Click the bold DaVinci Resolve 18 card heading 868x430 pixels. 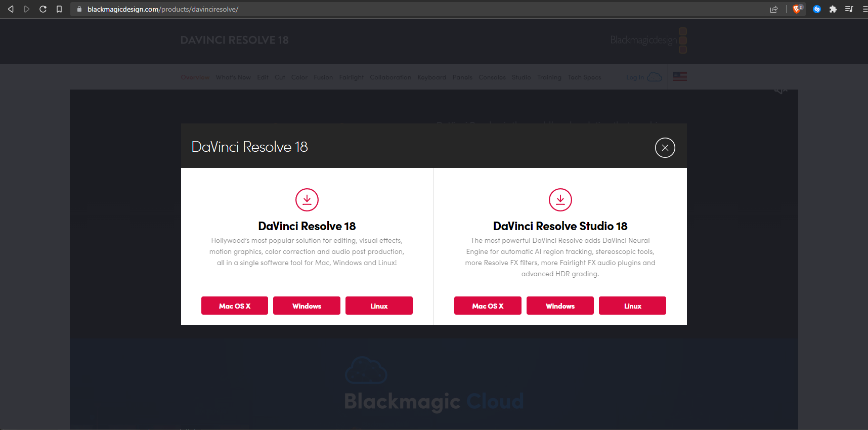(307, 226)
